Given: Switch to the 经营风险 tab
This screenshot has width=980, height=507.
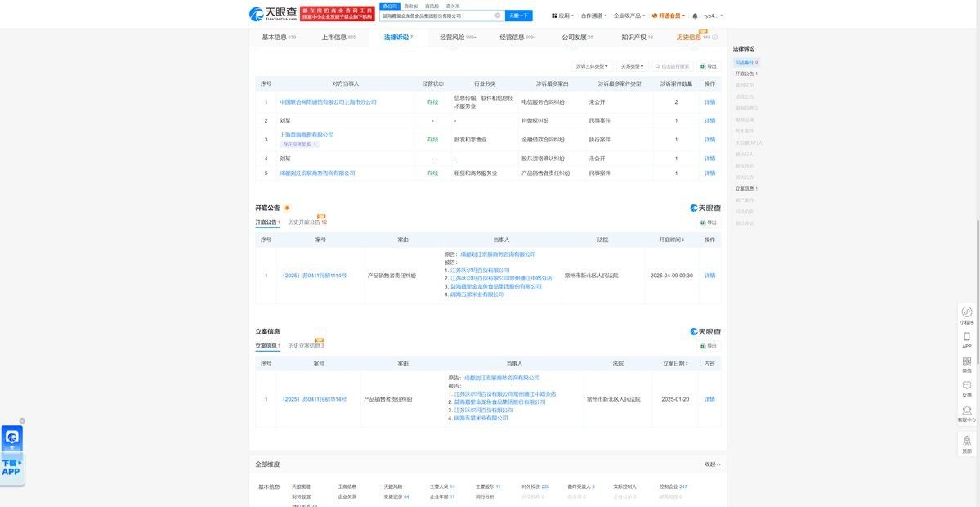Looking at the screenshot, I should pos(458,38).
